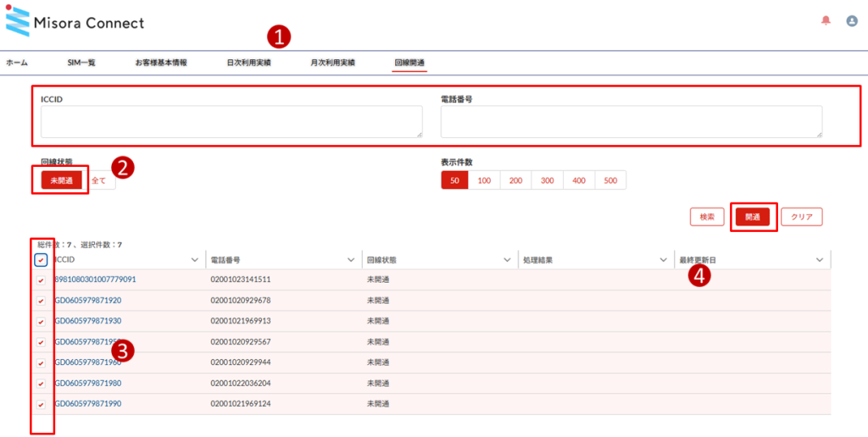Switch to the SIM一覧 tab
Screen dimensions: 868x437
pyautogui.click(x=81, y=63)
